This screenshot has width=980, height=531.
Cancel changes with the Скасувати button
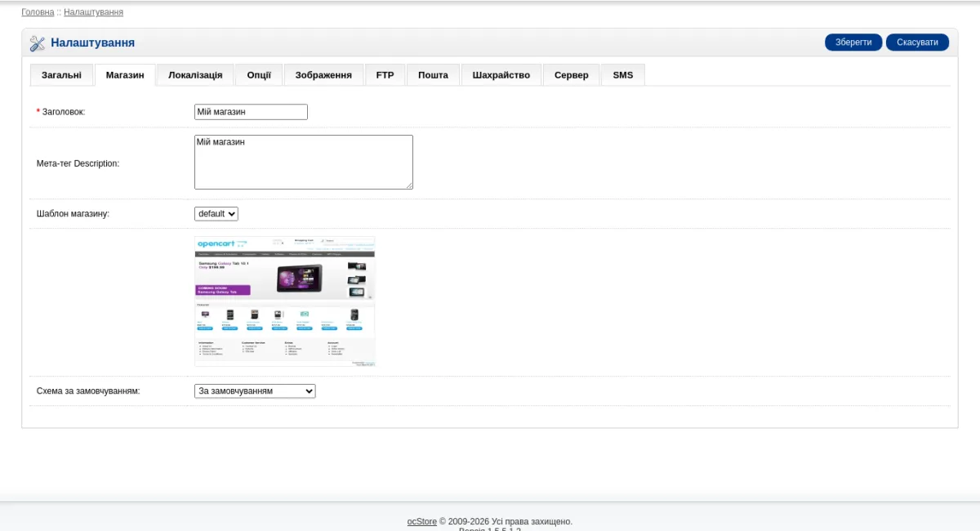click(x=917, y=42)
